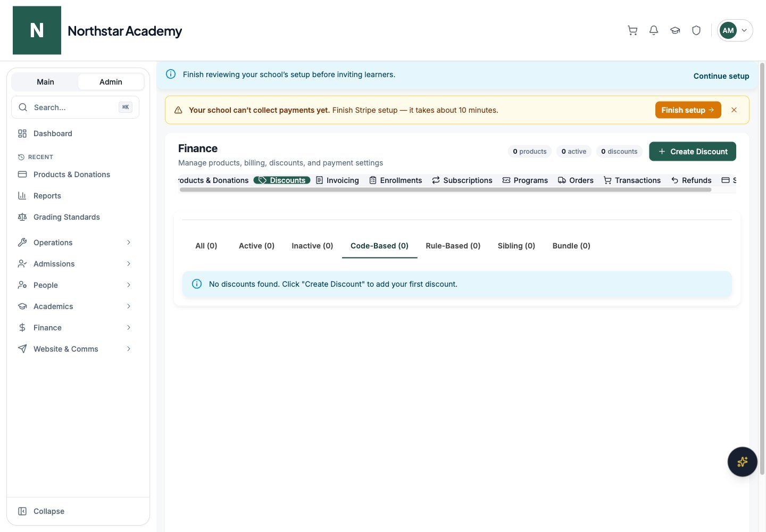The height and width of the screenshot is (532, 766).
Task: Open the shopping cart icon in header
Action: click(x=632, y=30)
